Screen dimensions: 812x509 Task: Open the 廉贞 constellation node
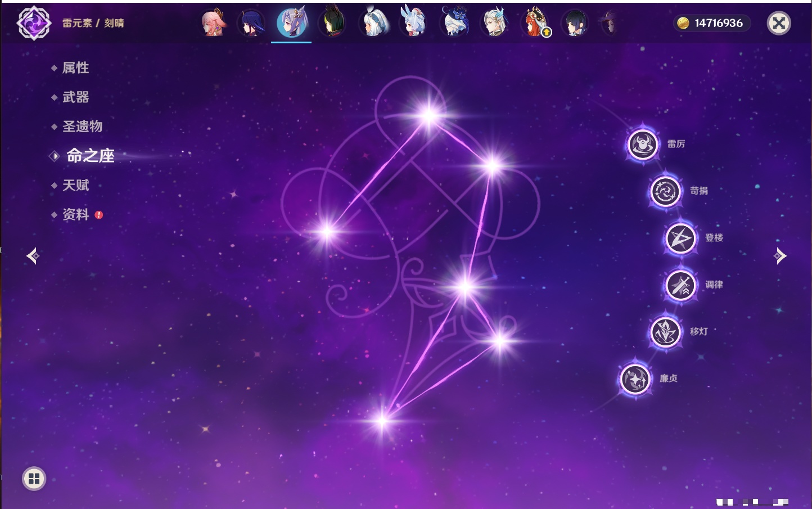click(635, 379)
